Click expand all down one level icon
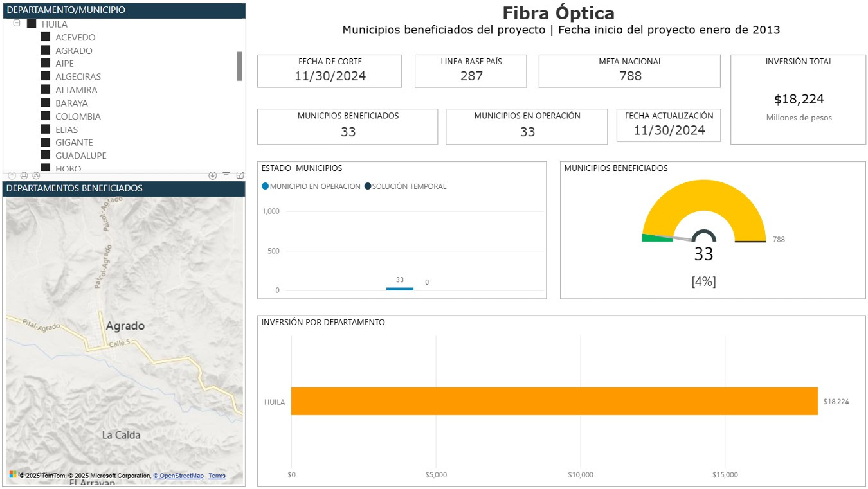Image resolution: width=868 pixels, height=489 pixels. (36, 175)
